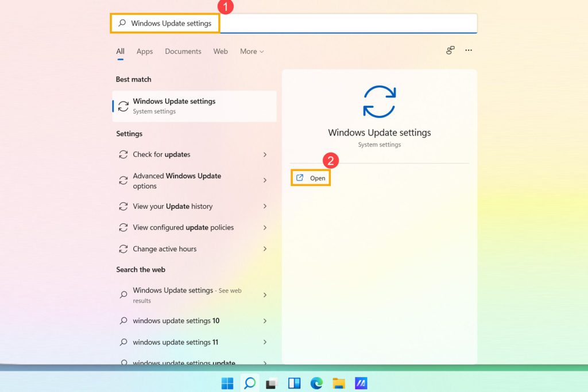The image size is (588, 392).
Task: Switch to the Apps tab
Action: pyautogui.click(x=144, y=51)
